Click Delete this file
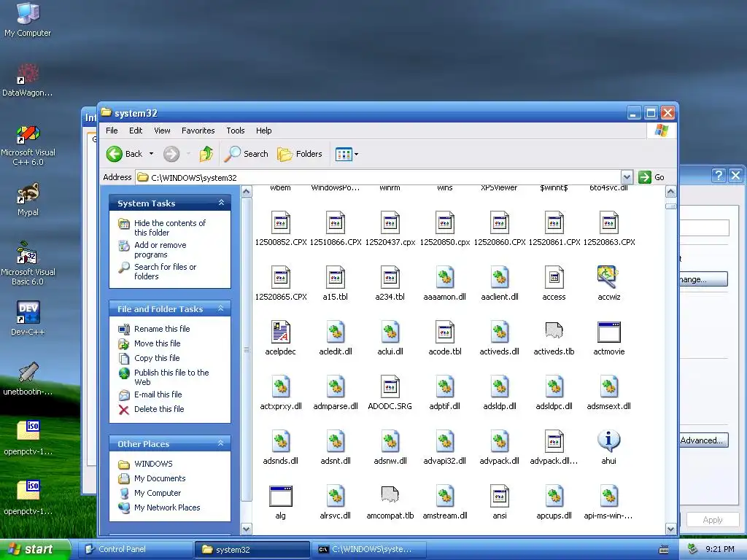The height and width of the screenshot is (560, 747). (159, 408)
